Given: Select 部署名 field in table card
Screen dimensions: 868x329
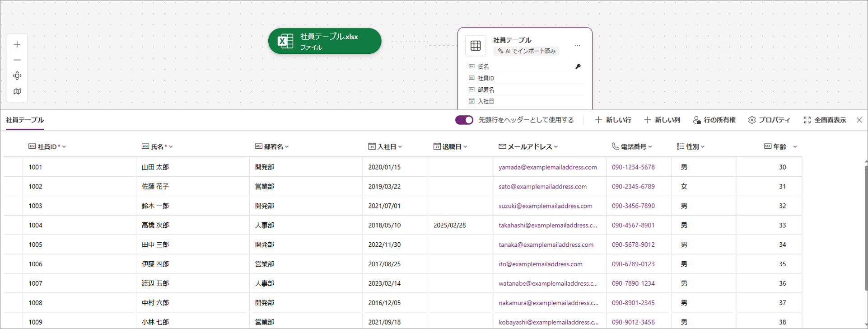Looking at the screenshot, I should [x=525, y=89].
